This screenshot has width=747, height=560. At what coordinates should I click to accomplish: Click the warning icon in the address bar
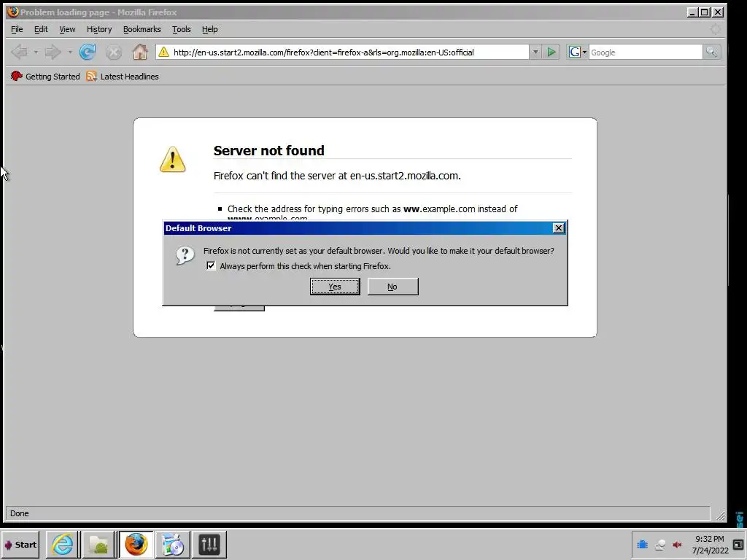pos(163,52)
